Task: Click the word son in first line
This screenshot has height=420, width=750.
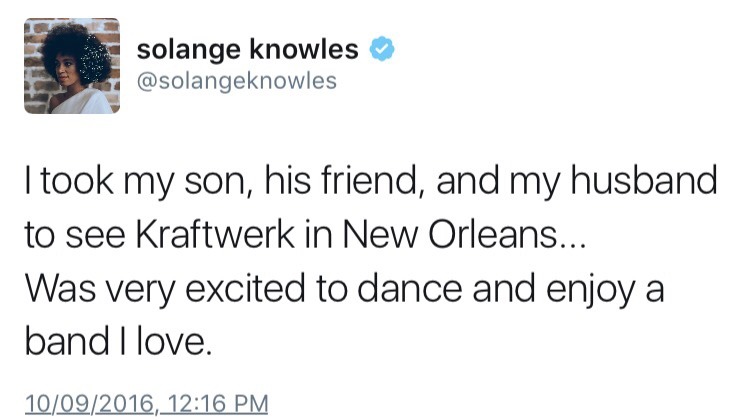Action: coord(216,184)
